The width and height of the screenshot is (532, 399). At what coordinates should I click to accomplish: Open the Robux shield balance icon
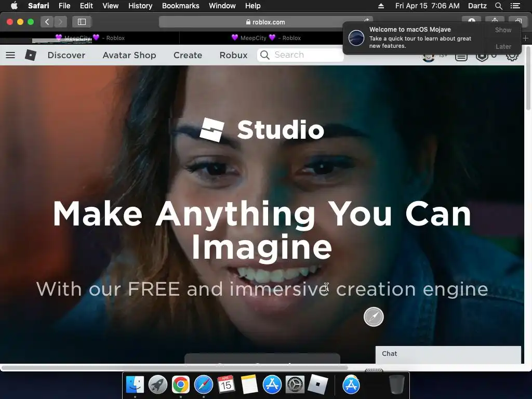click(x=482, y=57)
